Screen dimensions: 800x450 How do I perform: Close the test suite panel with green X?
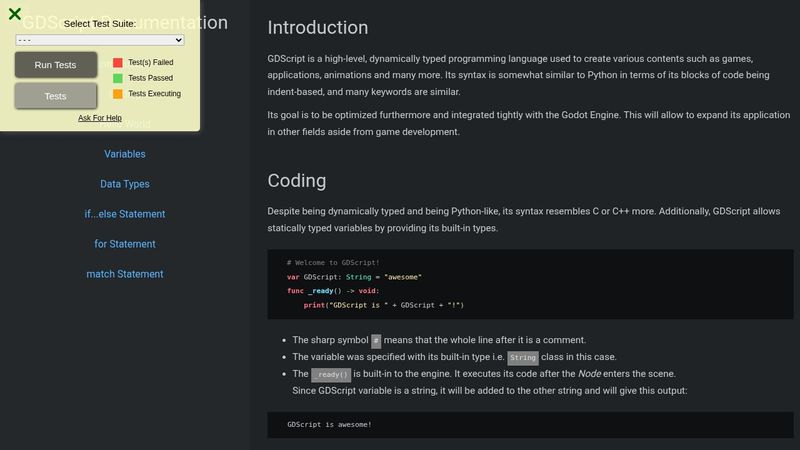click(15, 14)
